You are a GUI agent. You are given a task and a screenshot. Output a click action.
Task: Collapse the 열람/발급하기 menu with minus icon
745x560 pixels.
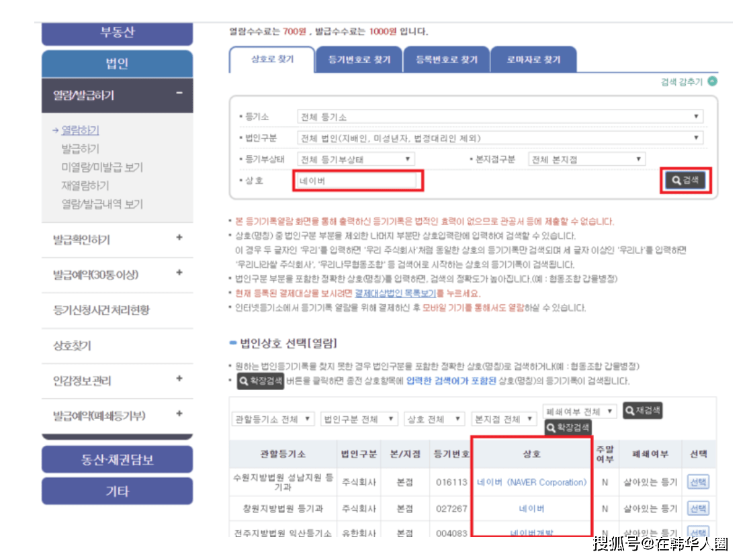click(x=179, y=93)
